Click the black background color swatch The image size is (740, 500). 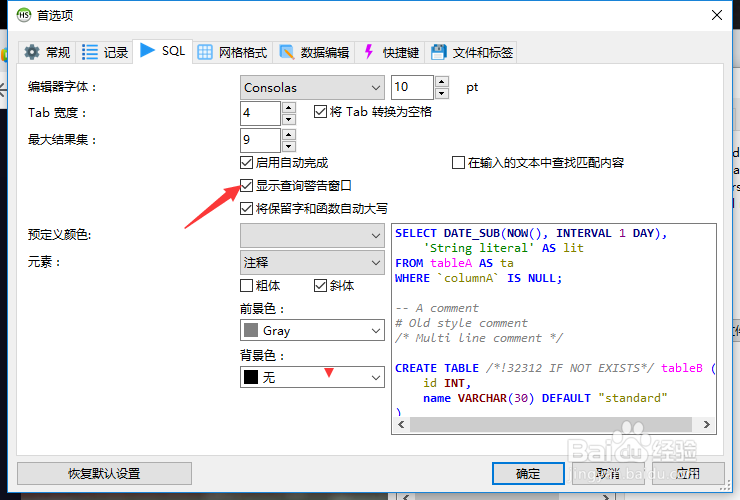[x=251, y=377]
